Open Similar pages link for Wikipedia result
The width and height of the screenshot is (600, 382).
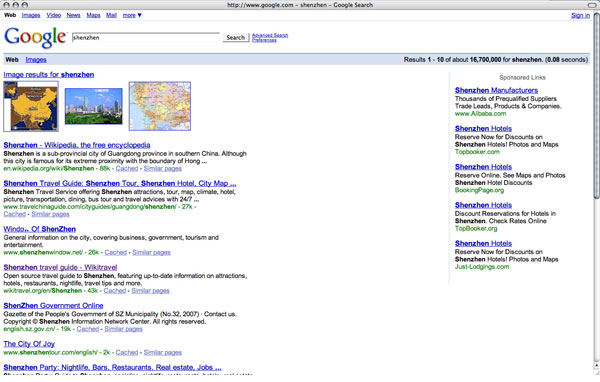[163, 168]
